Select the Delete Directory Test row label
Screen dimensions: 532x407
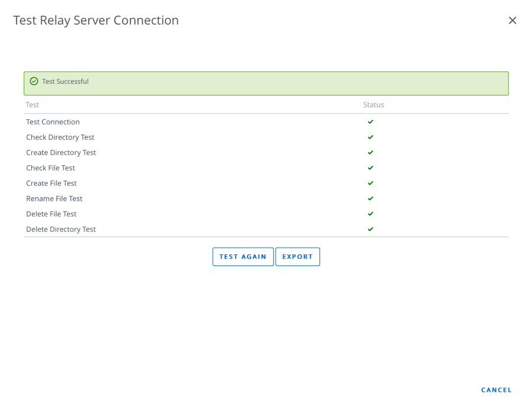pyautogui.click(x=61, y=229)
